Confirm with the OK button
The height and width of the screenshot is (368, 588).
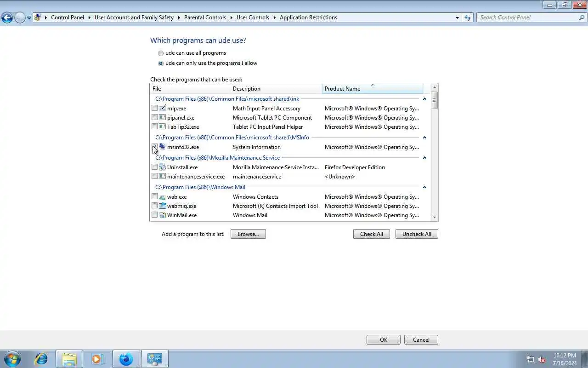click(x=384, y=340)
